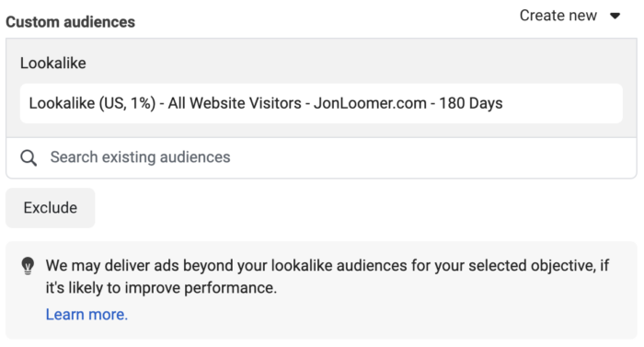Click the JonLoomer.com text in selected audience
The width and height of the screenshot is (644, 347).
coord(370,103)
